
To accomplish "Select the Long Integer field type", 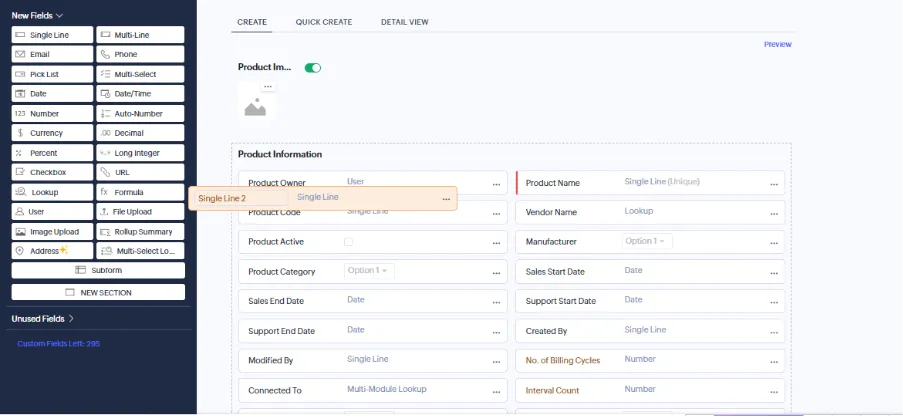I will click(140, 153).
